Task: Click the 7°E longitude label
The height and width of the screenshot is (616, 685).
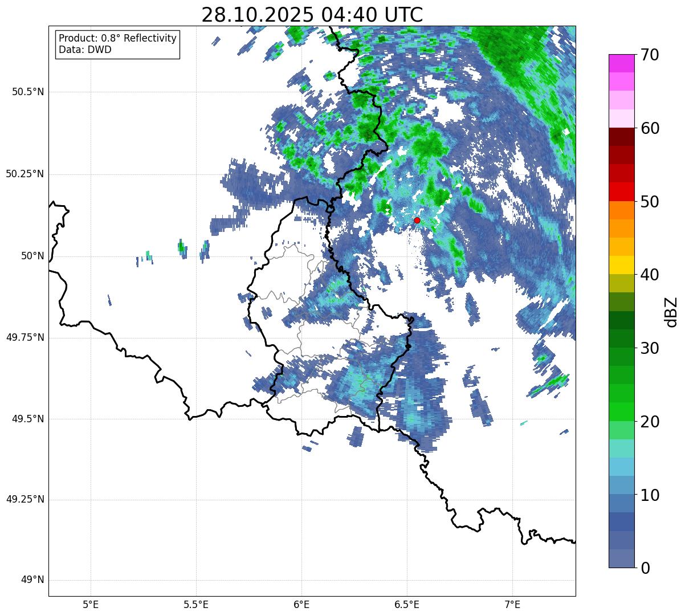Action: click(x=512, y=605)
